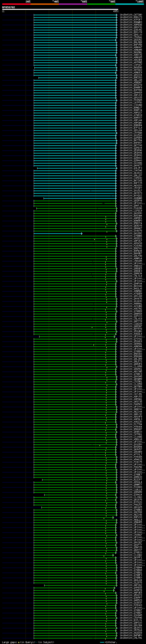Click the 495 query length marker
146x644 pixels.
tap(115, 11)
